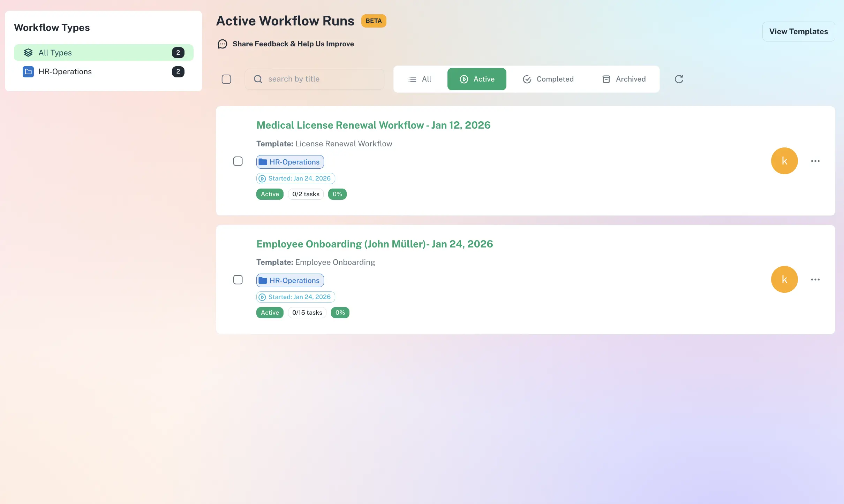The height and width of the screenshot is (504, 844).
Task: Open Medical License Renewal Workflow - Jan 12, 2026
Action: coord(374,125)
